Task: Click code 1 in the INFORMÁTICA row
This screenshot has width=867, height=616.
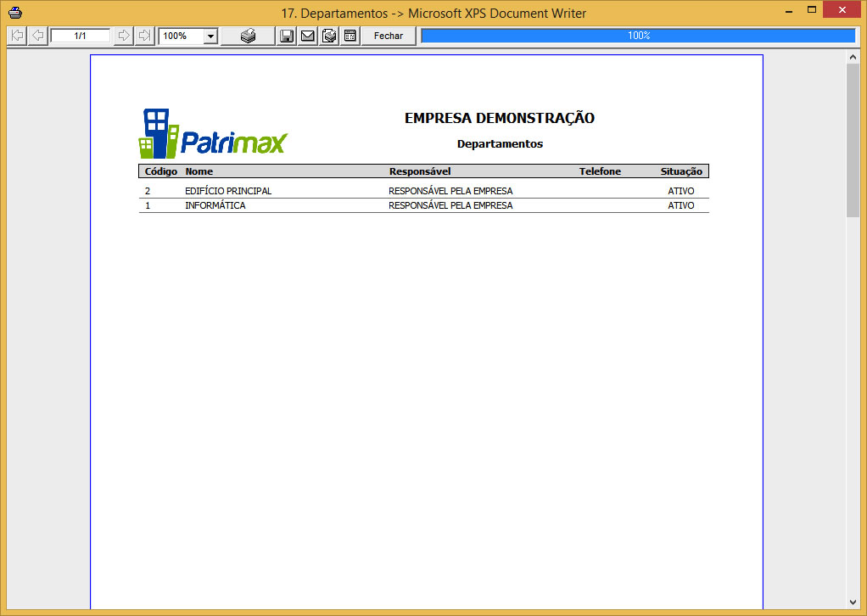Action: coord(148,205)
